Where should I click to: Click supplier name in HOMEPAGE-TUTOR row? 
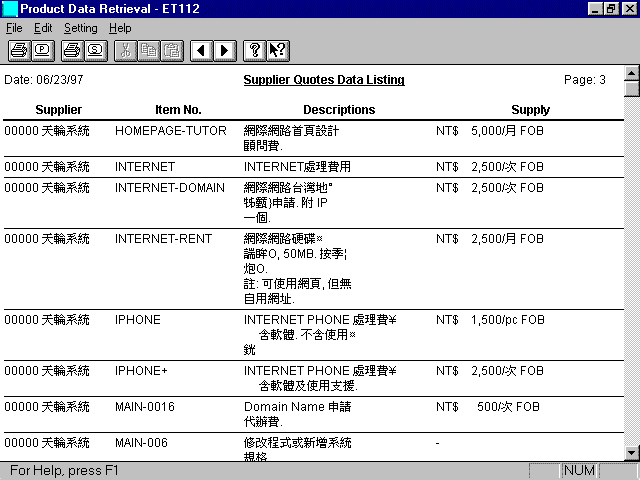(x=66, y=131)
